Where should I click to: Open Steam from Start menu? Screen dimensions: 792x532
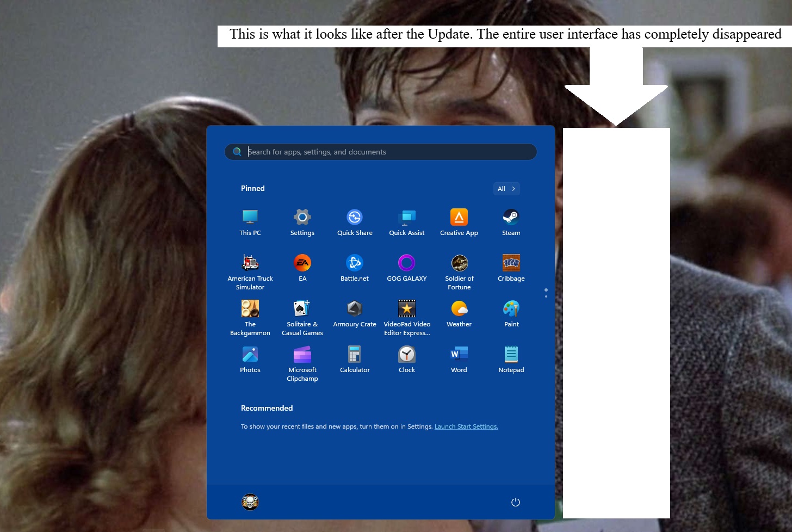[x=511, y=222]
